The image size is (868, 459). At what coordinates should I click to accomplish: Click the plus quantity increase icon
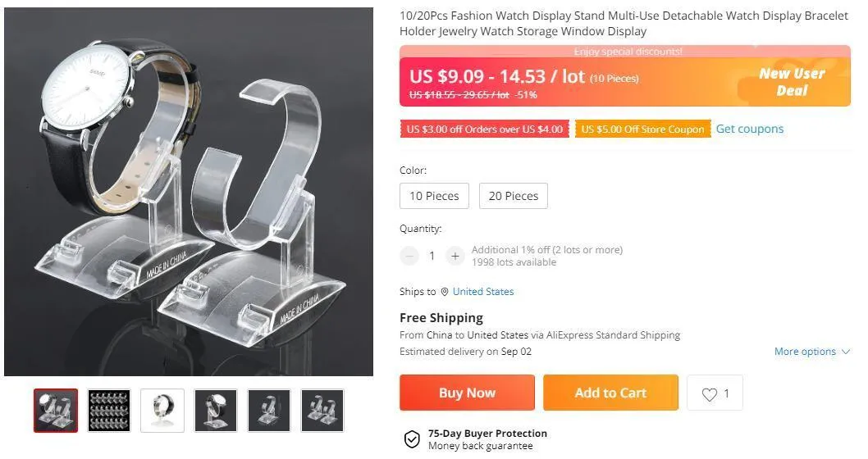tap(455, 256)
